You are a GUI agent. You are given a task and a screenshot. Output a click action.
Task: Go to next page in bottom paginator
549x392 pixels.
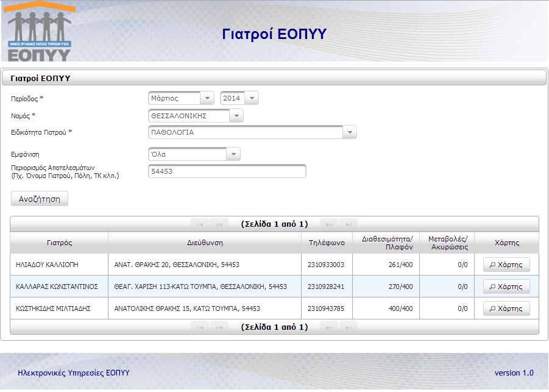click(x=329, y=327)
